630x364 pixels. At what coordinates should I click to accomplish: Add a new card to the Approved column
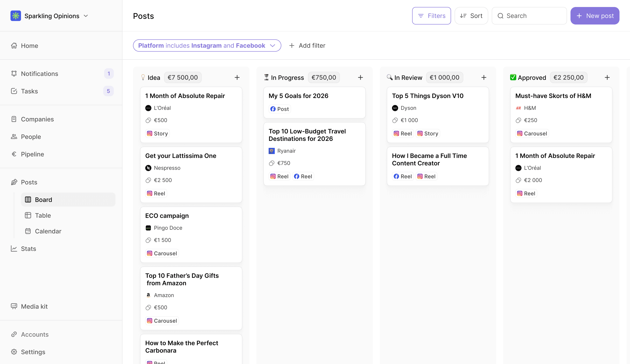click(607, 77)
